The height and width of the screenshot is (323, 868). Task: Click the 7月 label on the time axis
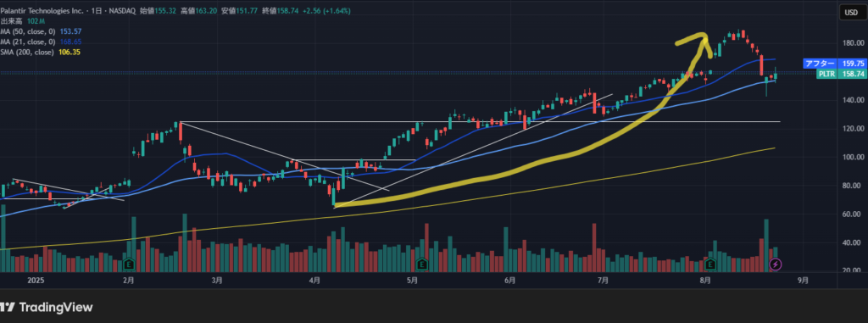[x=604, y=281]
